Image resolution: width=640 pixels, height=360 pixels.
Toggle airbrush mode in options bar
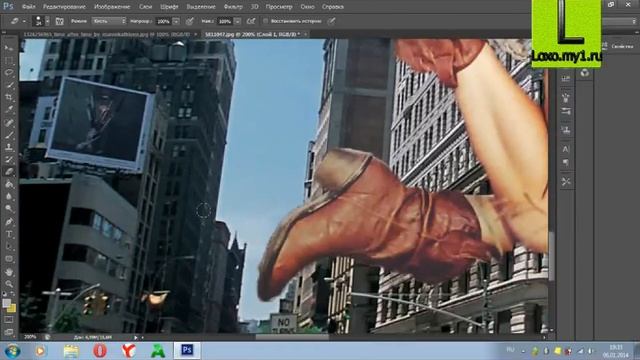251,21
